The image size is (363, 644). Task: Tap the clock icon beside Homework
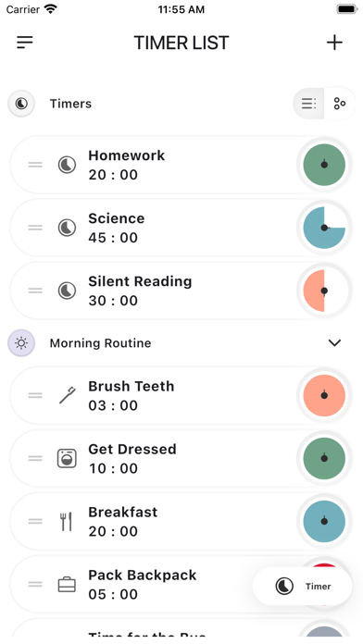[x=67, y=165]
